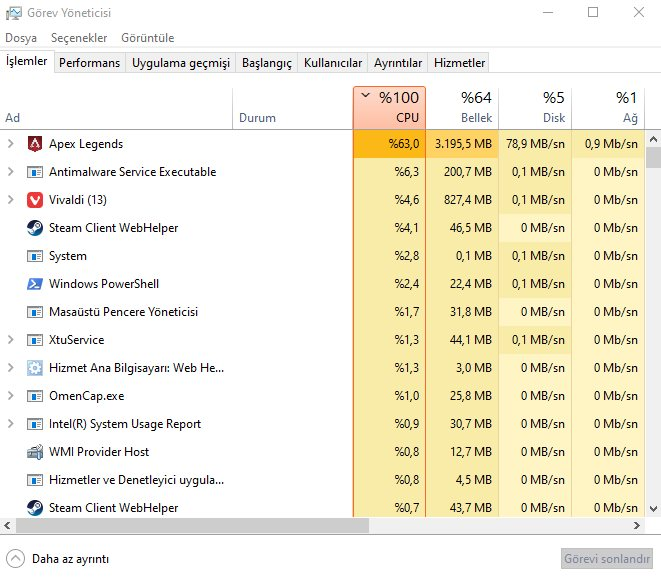
Task: Sort by the Disk column header
Action: [535, 108]
